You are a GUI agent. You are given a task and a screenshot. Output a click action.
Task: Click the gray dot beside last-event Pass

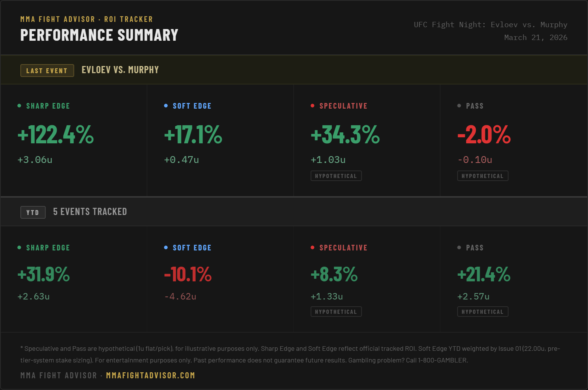[x=459, y=106]
